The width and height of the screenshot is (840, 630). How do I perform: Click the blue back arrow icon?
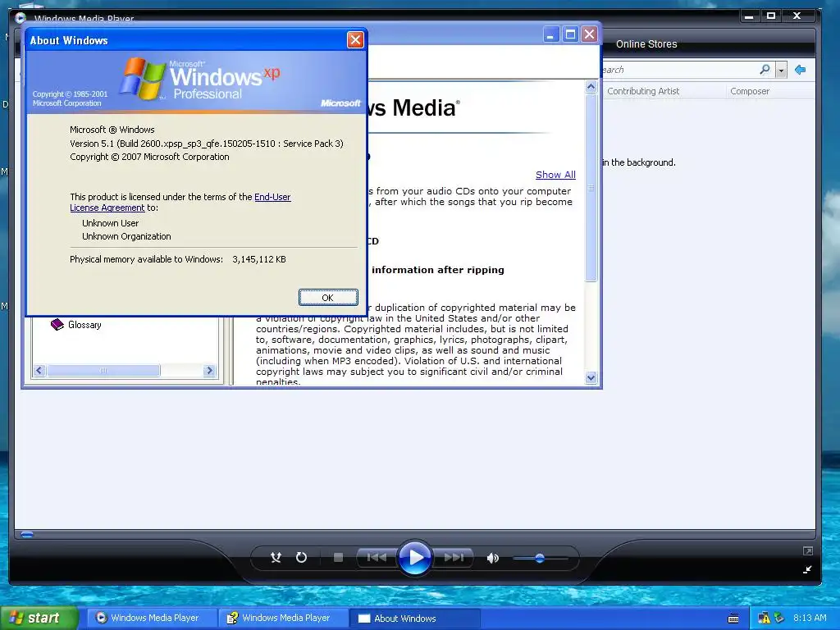(801, 70)
